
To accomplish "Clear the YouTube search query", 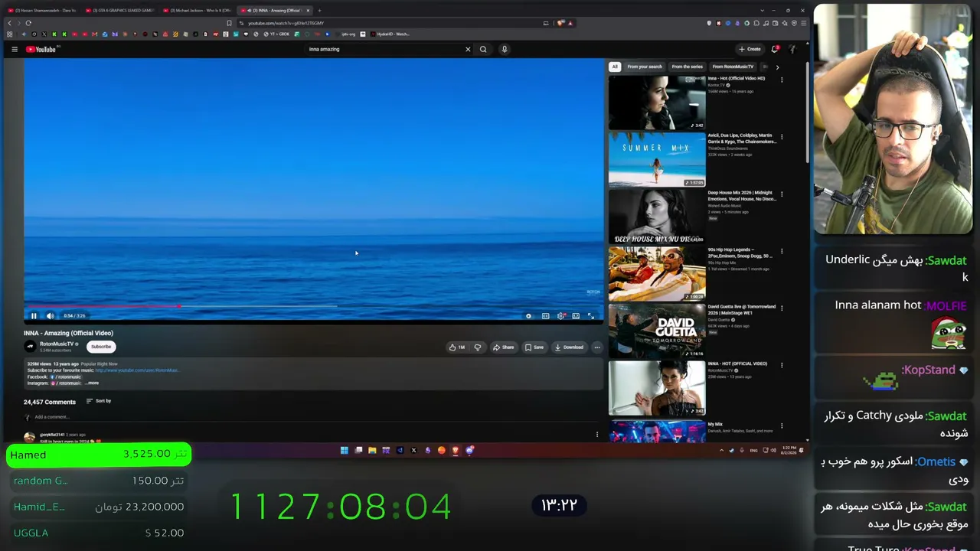I will click(x=468, y=49).
